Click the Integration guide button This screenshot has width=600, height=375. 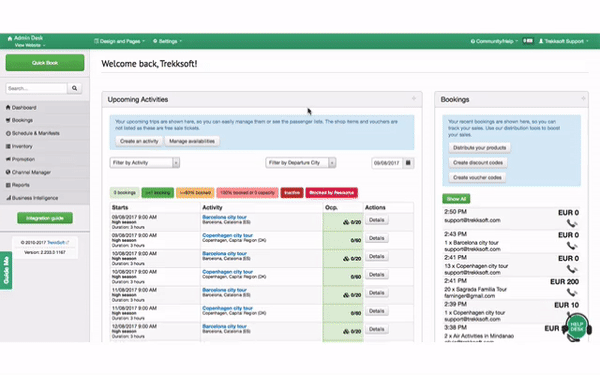tap(45, 218)
